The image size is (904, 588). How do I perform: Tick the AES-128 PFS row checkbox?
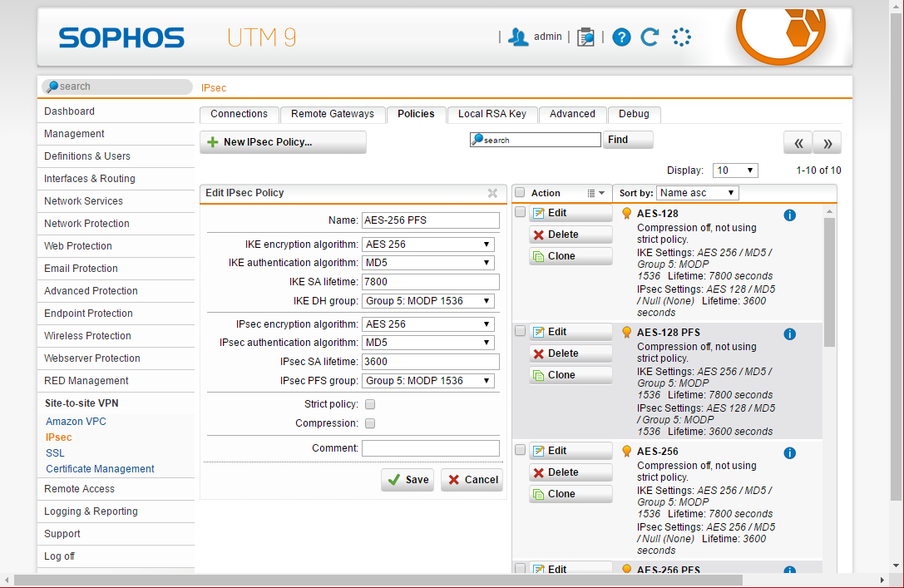[x=520, y=331]
